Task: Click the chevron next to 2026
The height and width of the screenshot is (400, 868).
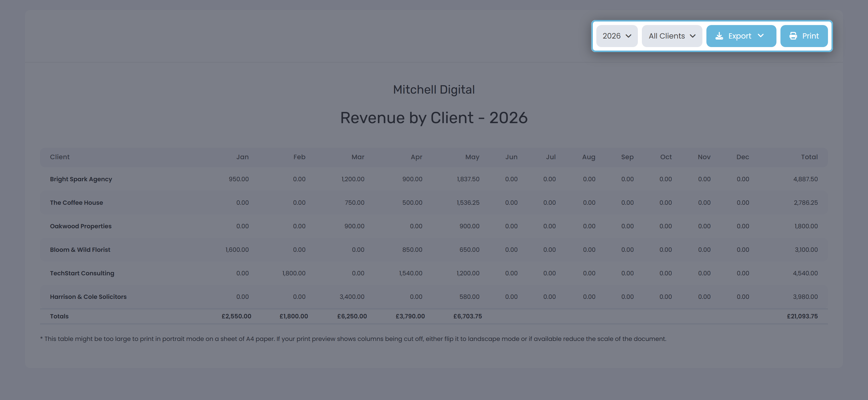Action: pos(628,36)
